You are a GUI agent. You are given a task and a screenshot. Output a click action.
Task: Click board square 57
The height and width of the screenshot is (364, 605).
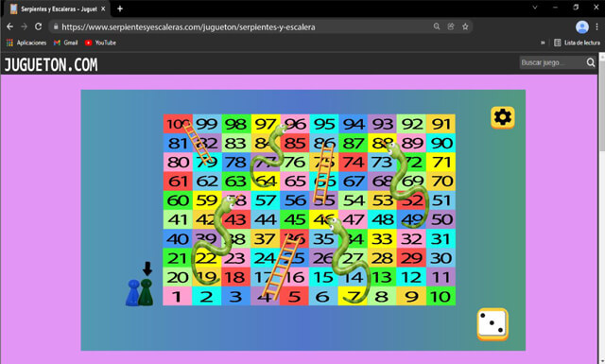[265, 200]
